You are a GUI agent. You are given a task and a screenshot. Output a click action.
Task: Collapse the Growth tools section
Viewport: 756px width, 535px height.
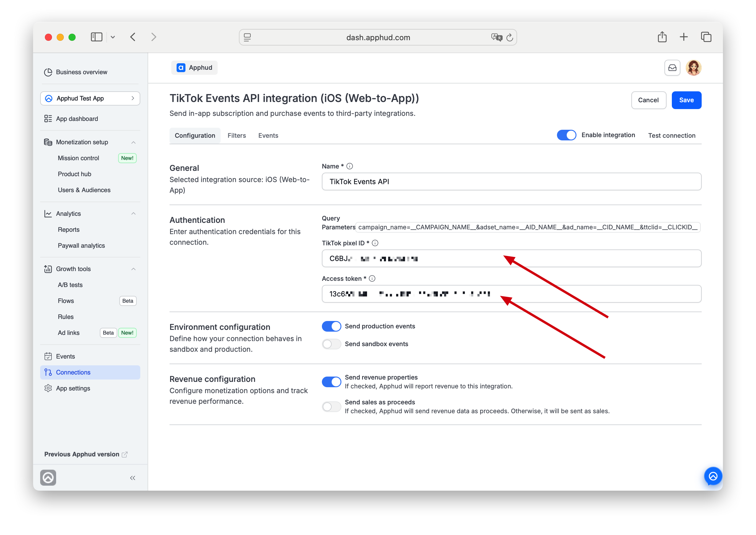click(133, 269)
